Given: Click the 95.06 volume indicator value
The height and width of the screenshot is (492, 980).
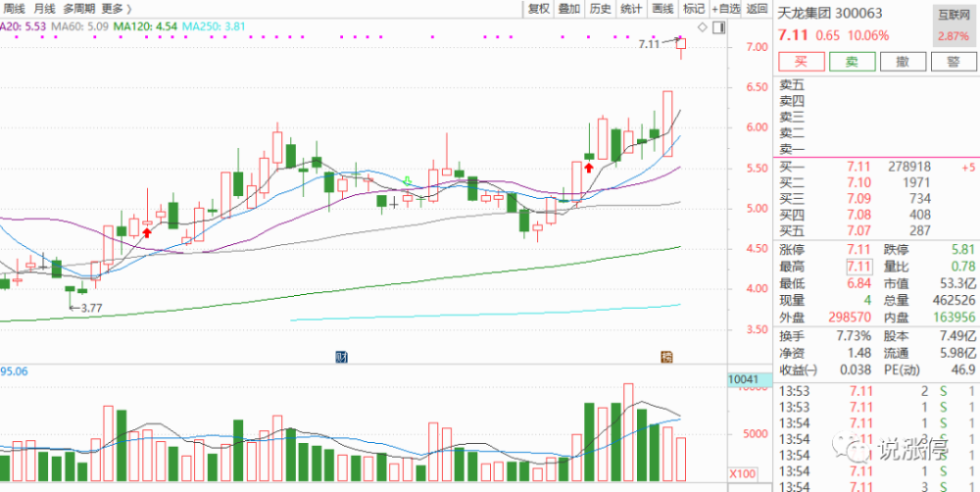Looking at the screenshot, I should pos(14,371).
